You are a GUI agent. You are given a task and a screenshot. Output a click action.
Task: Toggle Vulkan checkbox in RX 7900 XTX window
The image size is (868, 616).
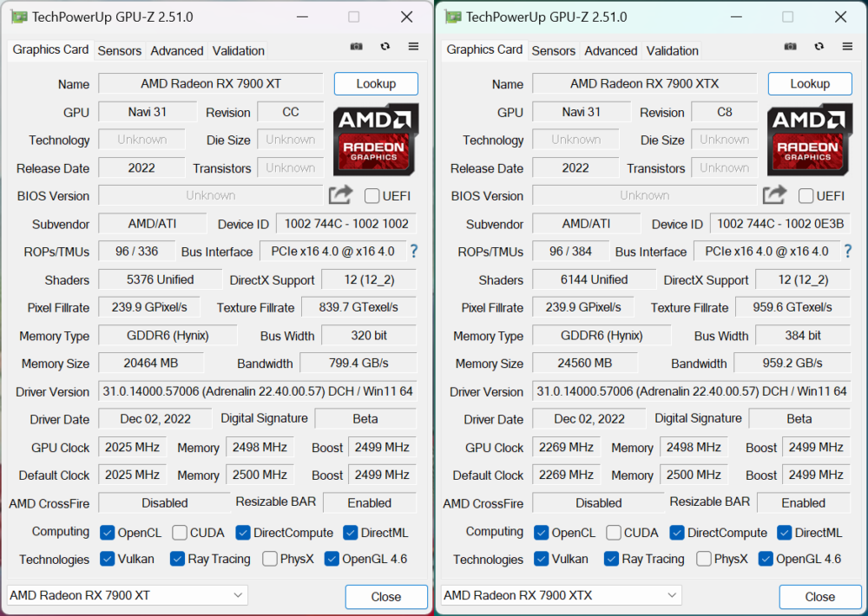tap(541, 559)
